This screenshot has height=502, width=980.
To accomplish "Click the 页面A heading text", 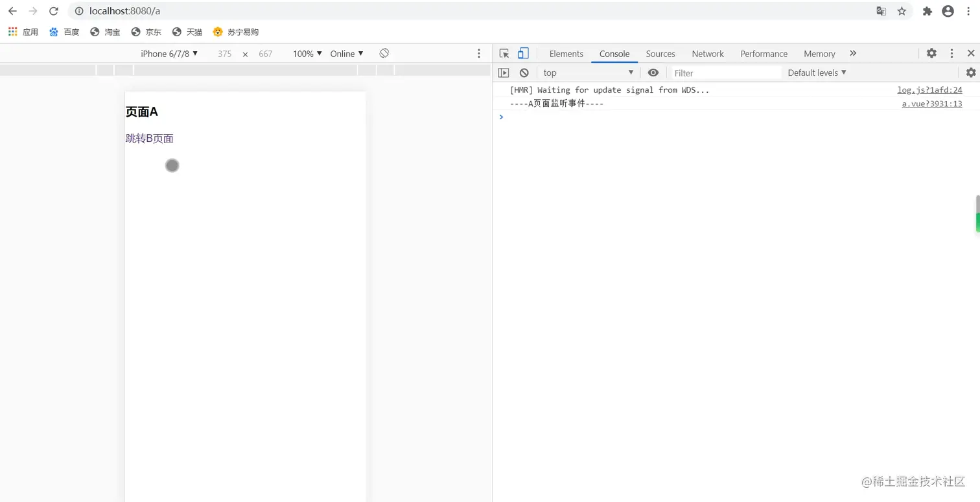I will [x=142, y=112].
